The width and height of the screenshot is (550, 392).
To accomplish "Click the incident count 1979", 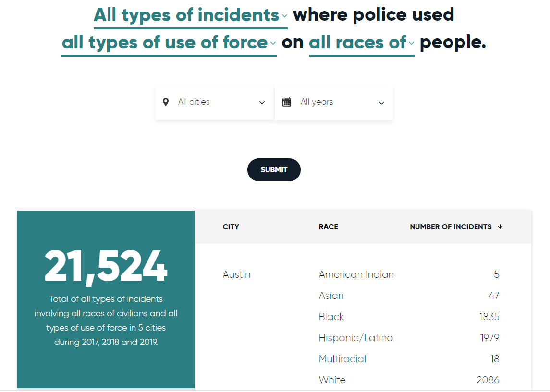I will point(489,338).
